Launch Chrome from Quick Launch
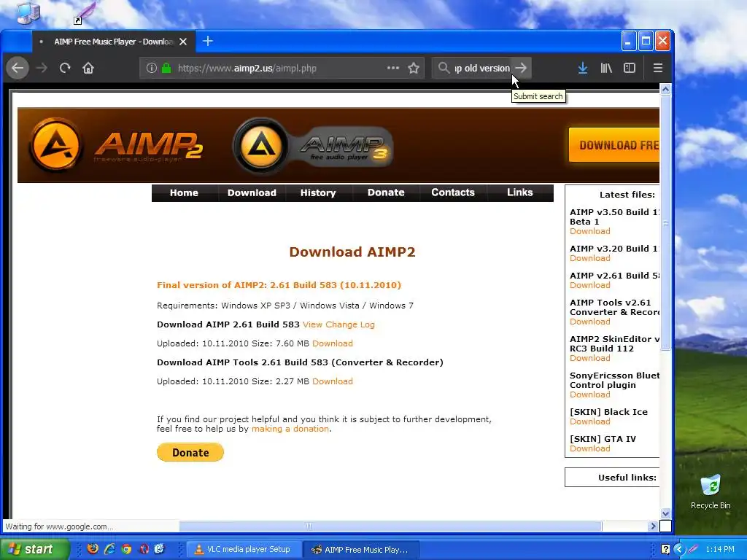 (x=126, y=549)
